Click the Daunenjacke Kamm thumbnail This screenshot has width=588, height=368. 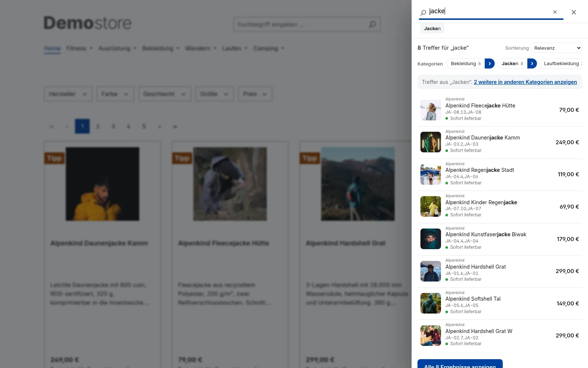coord(431,142)
